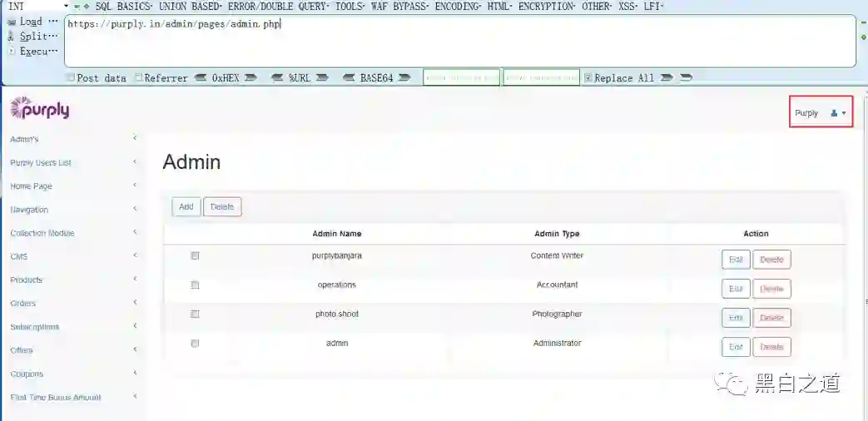868x421 pixels.
Task: Expand the Orders sidebar section
Action: pyautogui.click(x=73, y=303)
